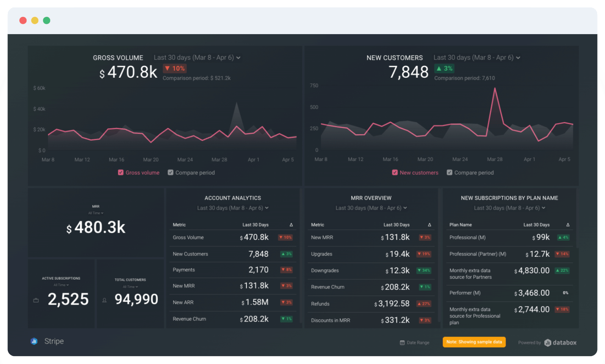This screenshot has width=605, height=364.
Task: Disable Compare period under New Customers chart
Action: coord(449,172)
